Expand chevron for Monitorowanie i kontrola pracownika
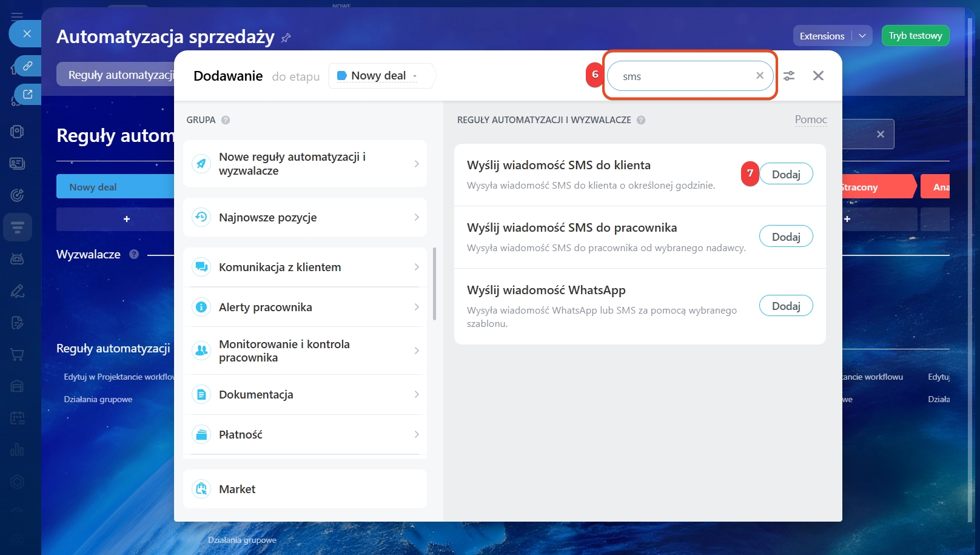Screen dimensions: 980x555 pyautogui.click(x=417, y=351)
